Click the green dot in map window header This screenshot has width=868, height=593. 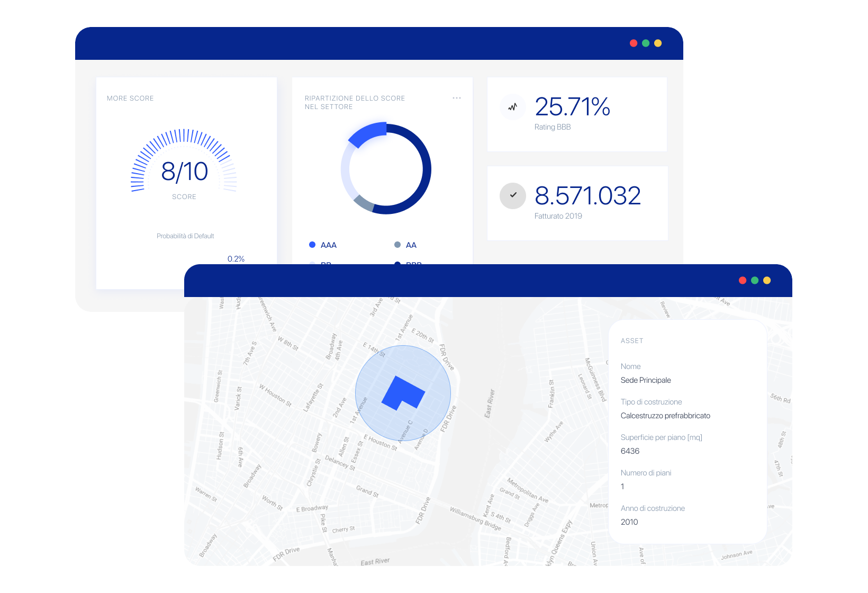(x=755, y=281)
